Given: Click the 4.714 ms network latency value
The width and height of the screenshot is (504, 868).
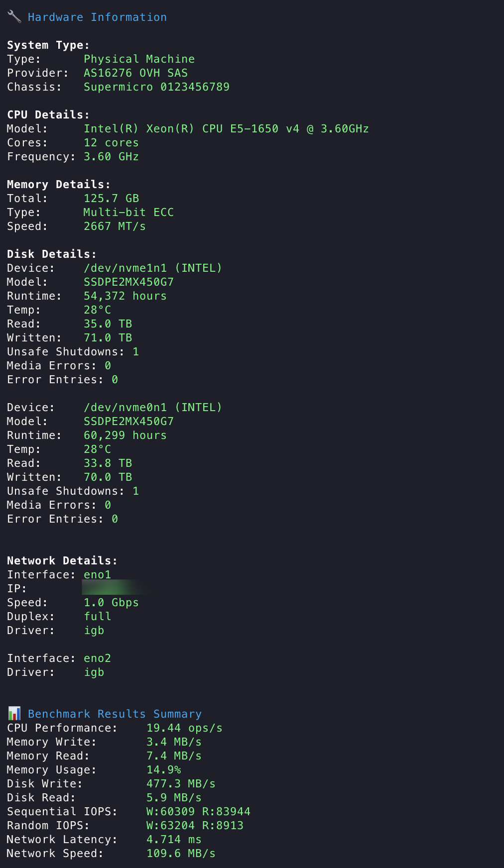Looking at the screenshot, I should pyautogui.click(x=174, y=839).
